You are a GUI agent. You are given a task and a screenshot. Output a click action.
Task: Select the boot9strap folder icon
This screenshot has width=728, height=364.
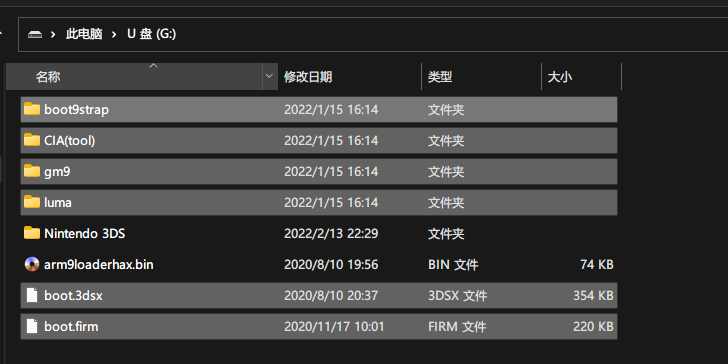[x=32, y=109]
